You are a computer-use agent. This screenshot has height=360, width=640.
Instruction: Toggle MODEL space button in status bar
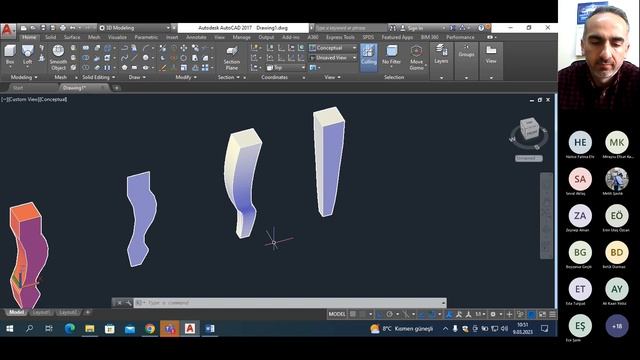(x=337, y=314)
